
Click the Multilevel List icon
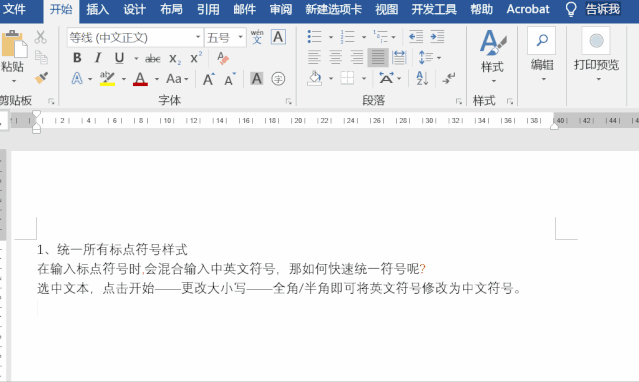point(380,37)
